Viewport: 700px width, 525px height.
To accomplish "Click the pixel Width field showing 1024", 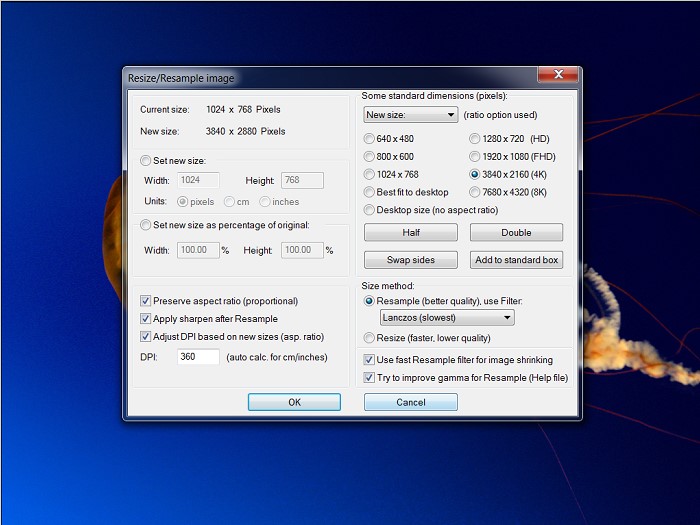I will (x=198, y=180).
